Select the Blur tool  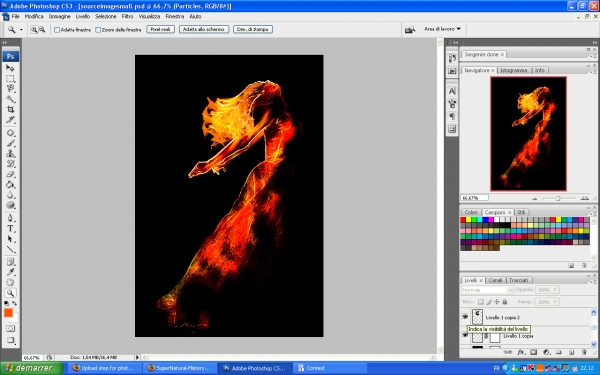(x=10, y=195)
